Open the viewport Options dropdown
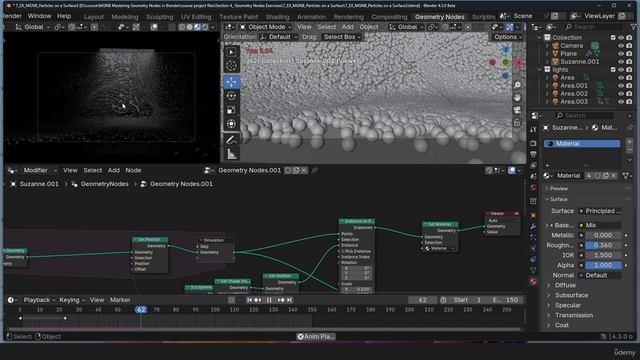Viewport: 640px width, 360px height. click(507, 37)
